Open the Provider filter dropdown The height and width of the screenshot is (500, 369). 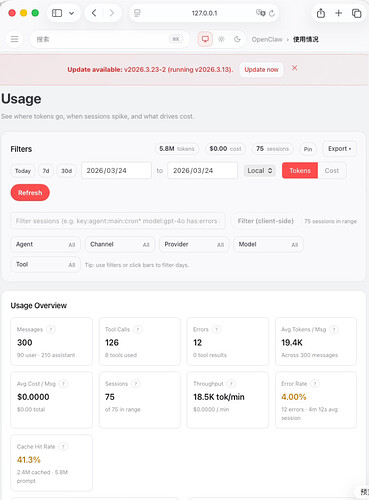pos(194,244)
